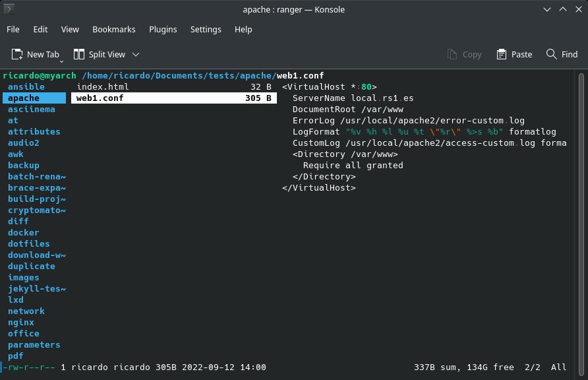Click the 'Require all granted' line
The height and width of the screenshot is (380, 588).
click(x=353, y=166)
